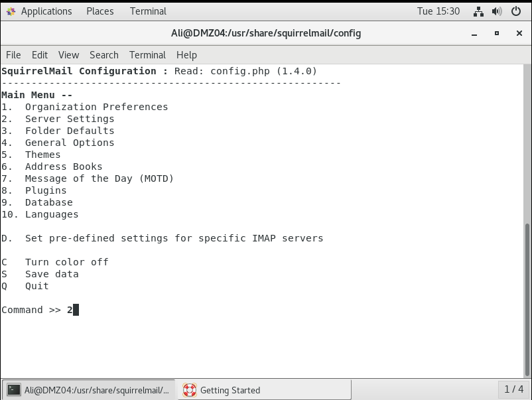Switch to Getting Started taskbar entry
Screen dimensions: 532x400
(264, 390)
